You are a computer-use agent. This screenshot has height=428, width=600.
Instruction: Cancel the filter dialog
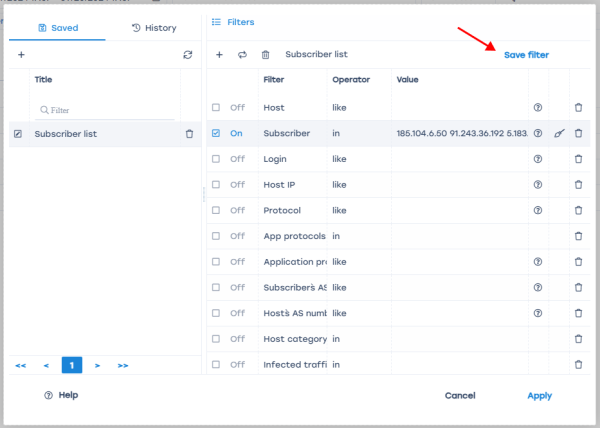tap(459, 395)
